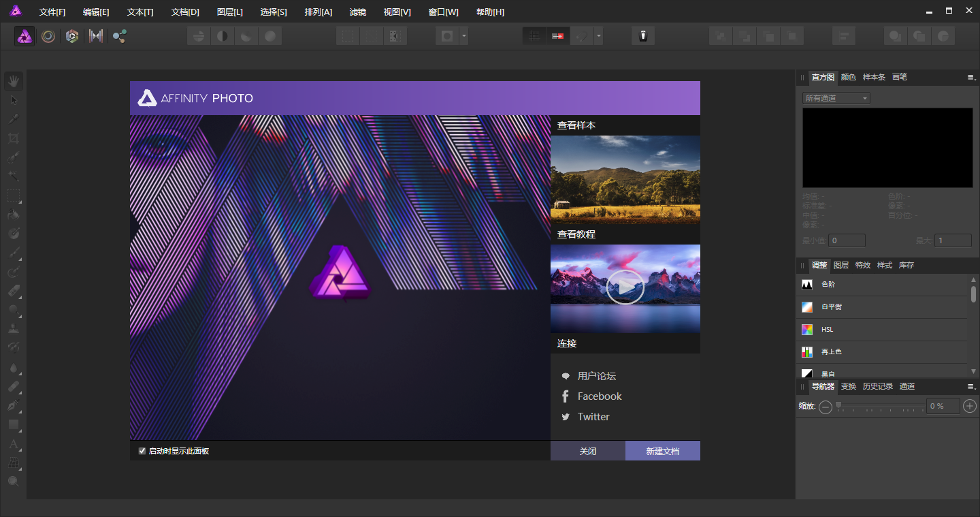980x517 pixels.
Task: Uncheck "启动时显示此面板" checkbox
Action: click(x=142, y=451)
